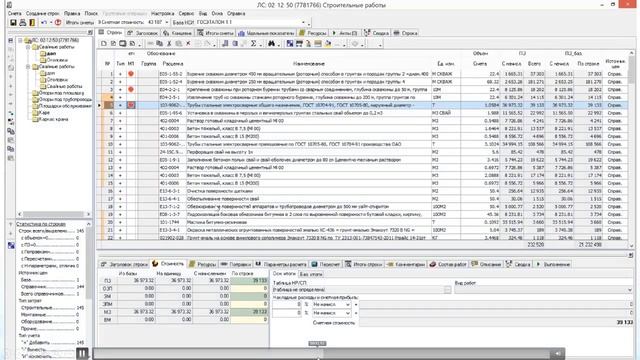The image size is (640, 360).
Task: Open the Счетная стоимость dropdown in top toolbar
Action: coord(167,22)
